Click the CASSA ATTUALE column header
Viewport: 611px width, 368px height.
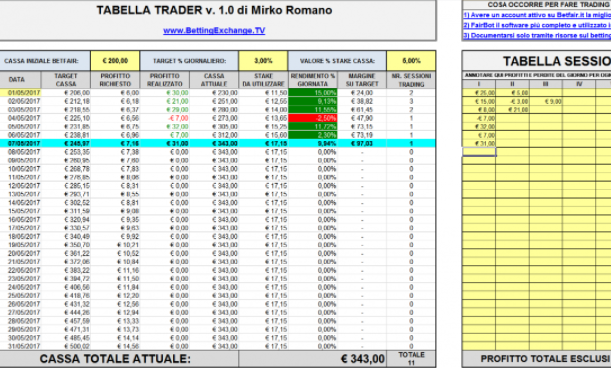[x=214, y=80]
